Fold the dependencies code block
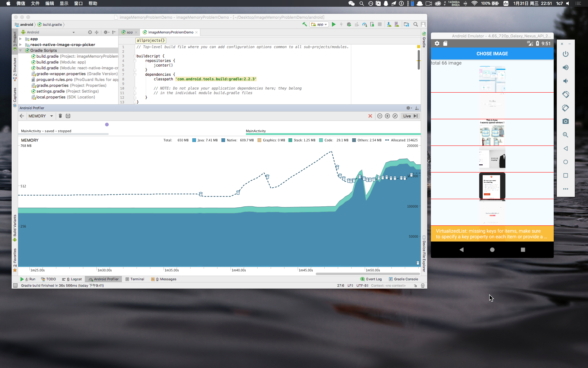Viewport: 588px width, 368px height. pyautogui.click(x=135, y=75)
